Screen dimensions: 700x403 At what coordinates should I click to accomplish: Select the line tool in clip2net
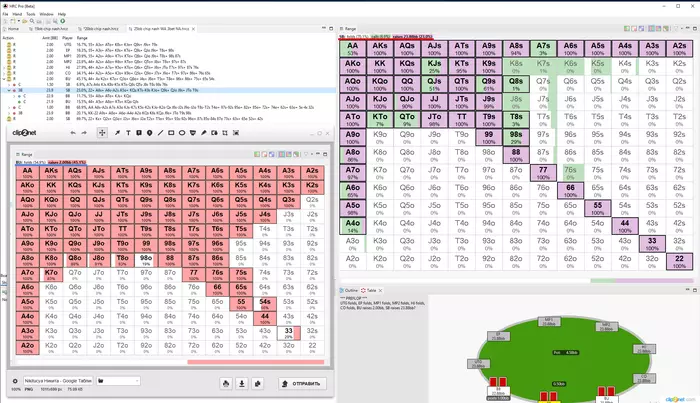[x=160, y=133]
